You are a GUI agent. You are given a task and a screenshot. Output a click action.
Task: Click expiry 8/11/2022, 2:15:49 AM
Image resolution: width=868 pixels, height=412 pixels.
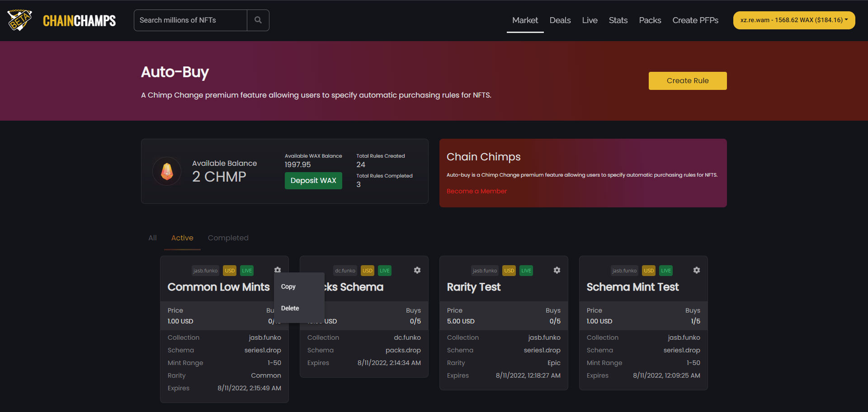(x=249, y=388)
